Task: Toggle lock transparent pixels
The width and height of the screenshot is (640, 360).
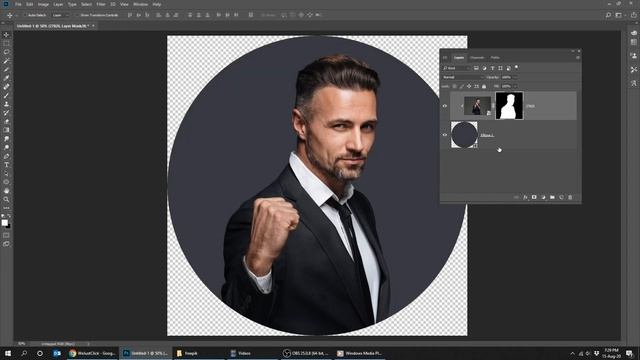Action: coord(454,86)
